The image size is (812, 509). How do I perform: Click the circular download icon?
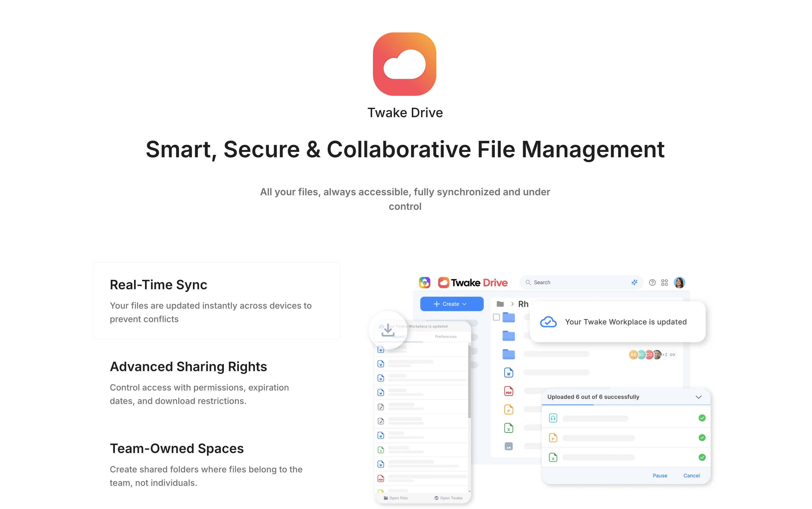(x=388, y=330)
